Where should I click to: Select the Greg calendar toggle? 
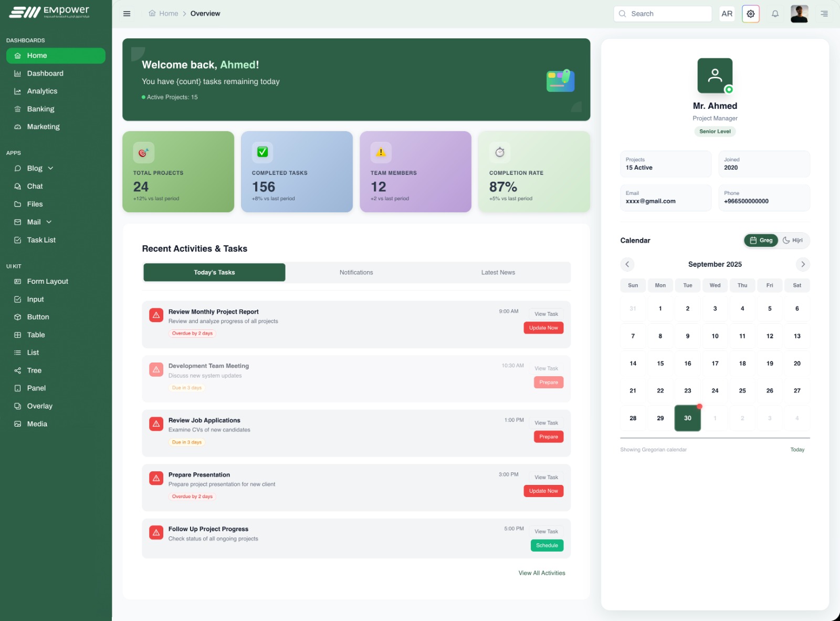pos(761,241)
